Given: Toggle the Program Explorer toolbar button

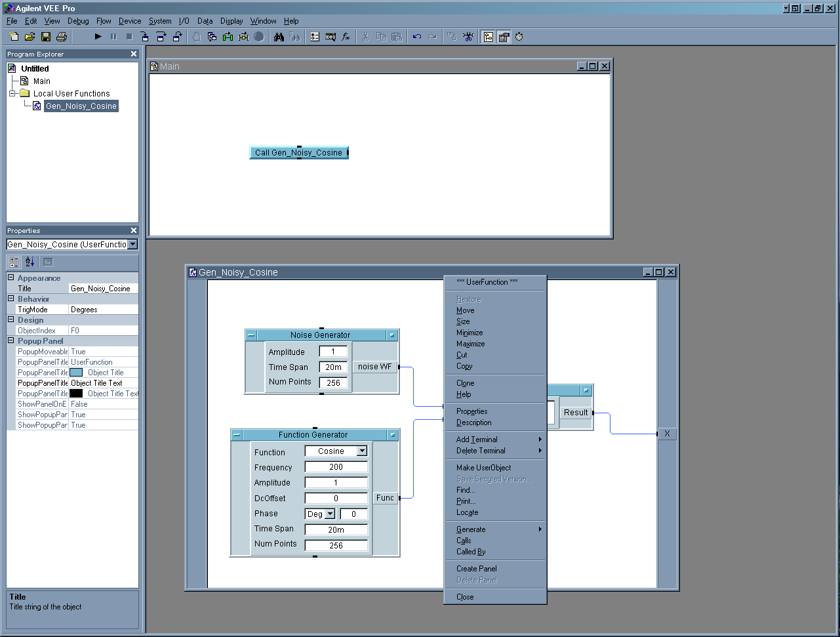Looking at the screenshot, I should click(x=489, y=37).
